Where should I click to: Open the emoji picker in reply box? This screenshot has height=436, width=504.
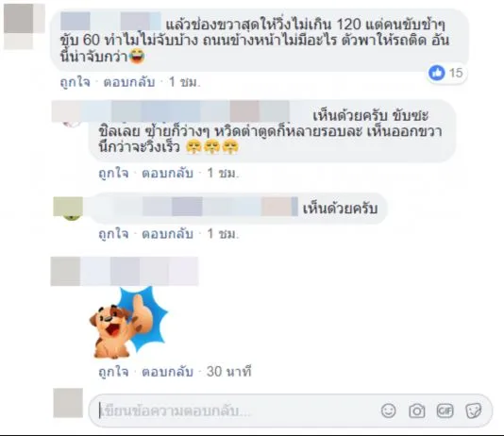(x=388, y=411)
